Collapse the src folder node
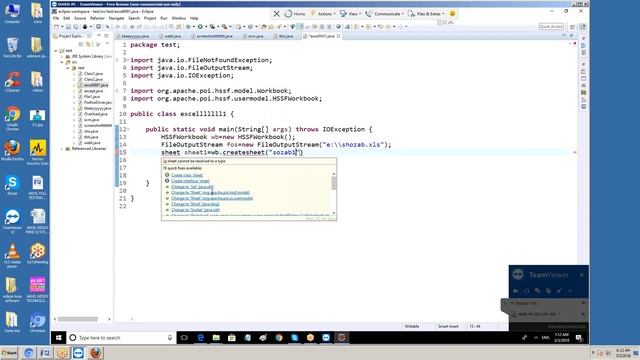 point(62,62)
